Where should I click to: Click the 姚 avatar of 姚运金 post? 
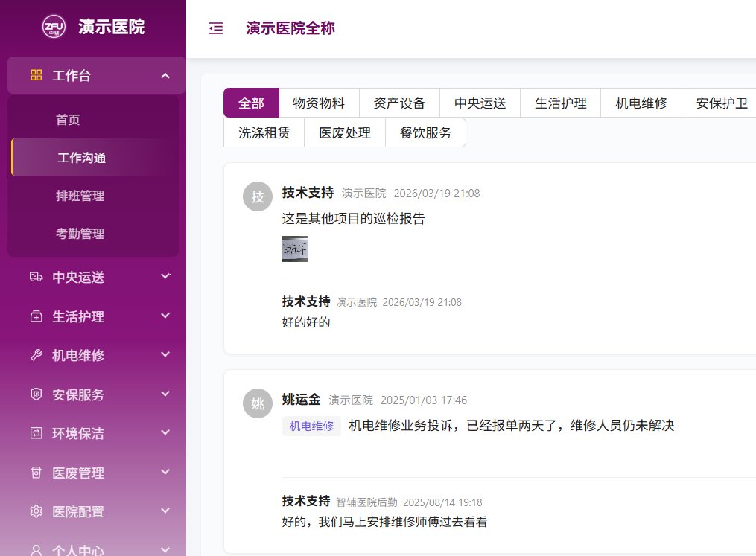click(x=258, y=403)
